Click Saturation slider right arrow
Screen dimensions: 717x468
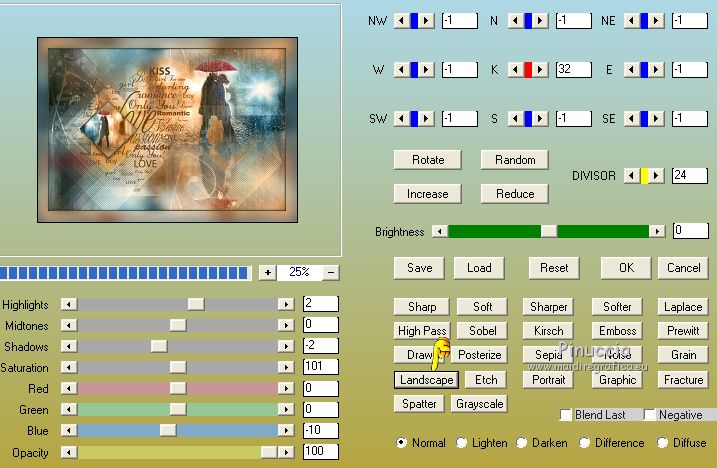[x=286, y=367]
